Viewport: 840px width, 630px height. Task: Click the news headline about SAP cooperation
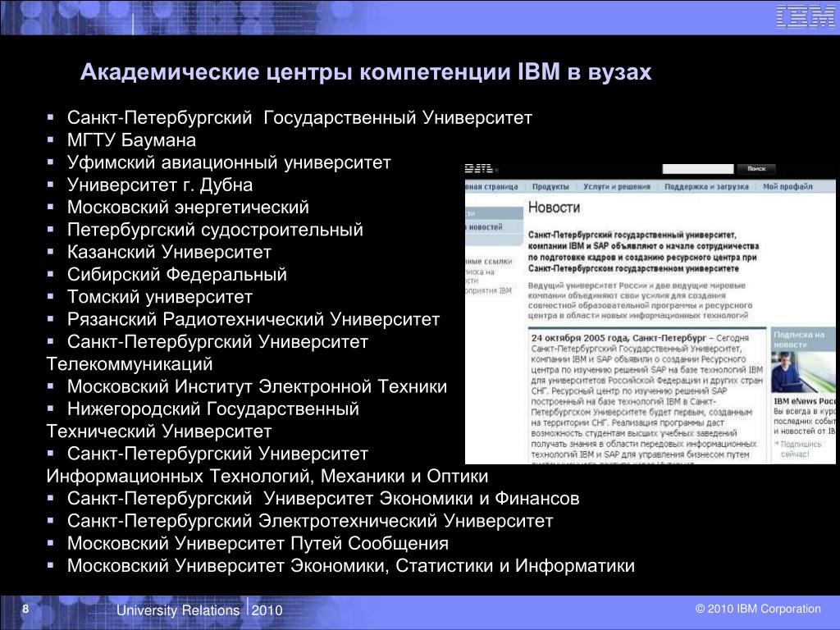tap(643, 251)
